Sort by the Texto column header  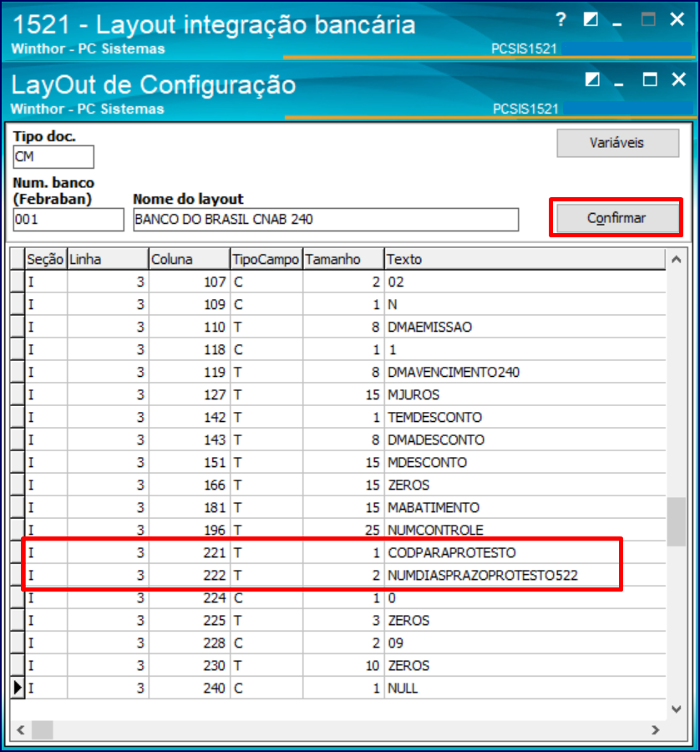[x=525, y=260]
